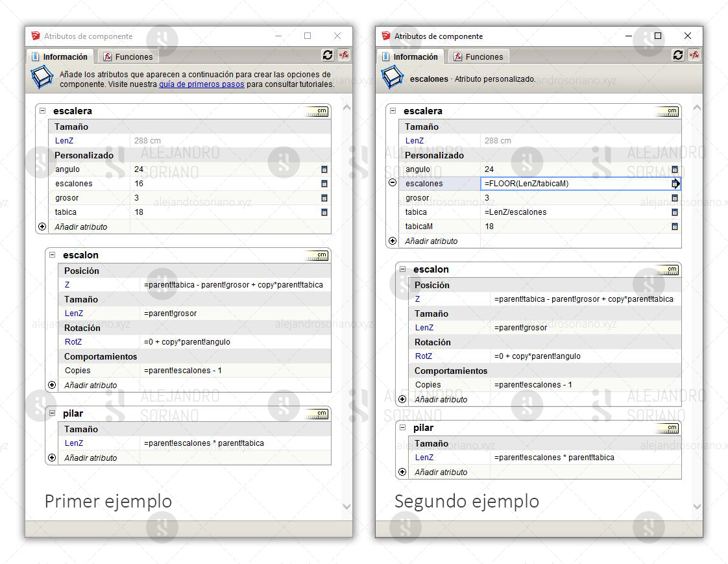The image size is (728, 564).
Task: Toggle formula view in right window
Action: pyautogui.click(x=694, y=55)
